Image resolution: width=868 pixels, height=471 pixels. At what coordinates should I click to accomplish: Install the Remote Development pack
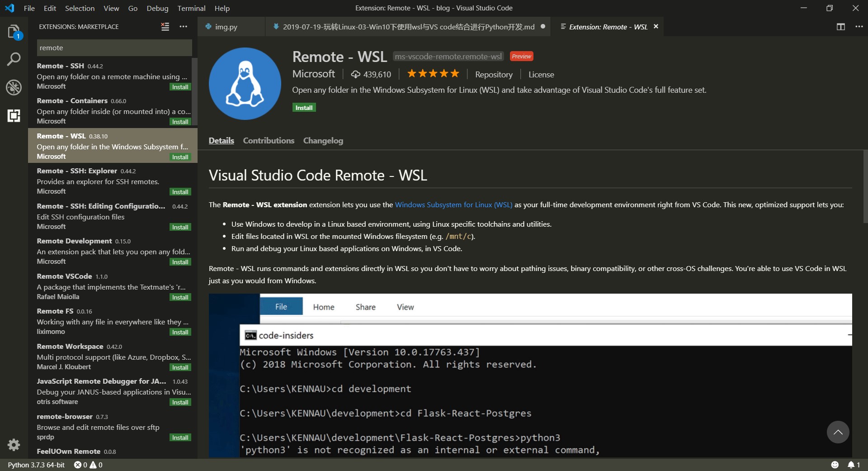pos(180,262)
